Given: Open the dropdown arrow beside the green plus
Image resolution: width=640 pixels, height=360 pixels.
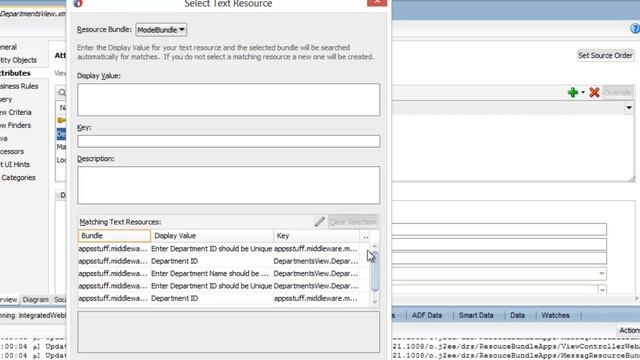Looking at the screenshot, I should coord(583,92).
